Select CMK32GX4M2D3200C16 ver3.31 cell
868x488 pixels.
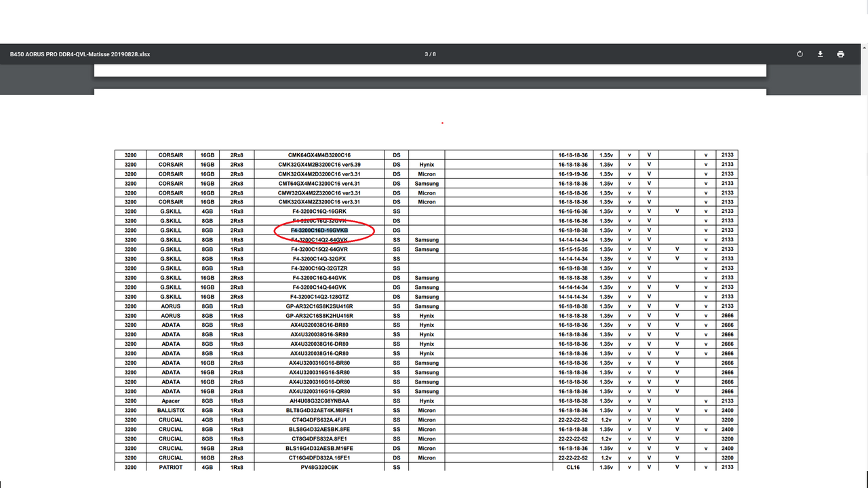click(319, 174)
